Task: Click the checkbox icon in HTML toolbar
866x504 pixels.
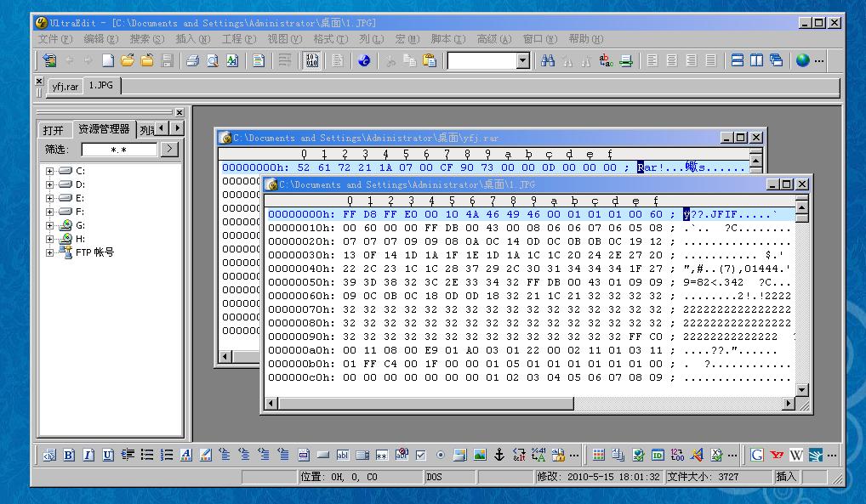Action: [420, 455]
